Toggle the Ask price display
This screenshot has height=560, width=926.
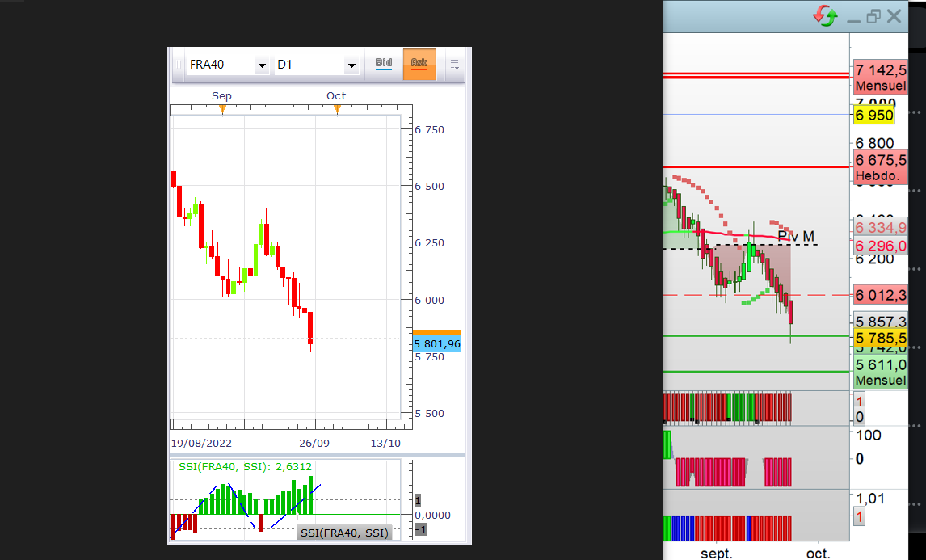419,64
